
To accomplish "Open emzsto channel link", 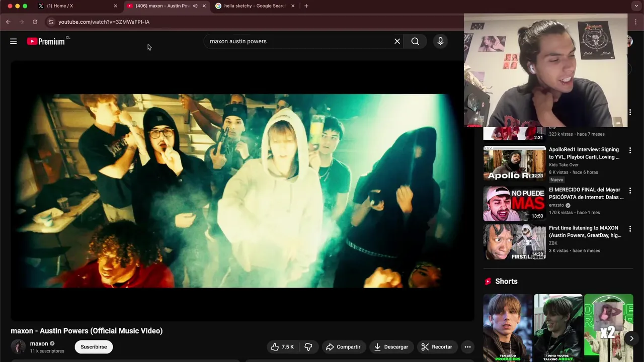I will pos(556,205).
